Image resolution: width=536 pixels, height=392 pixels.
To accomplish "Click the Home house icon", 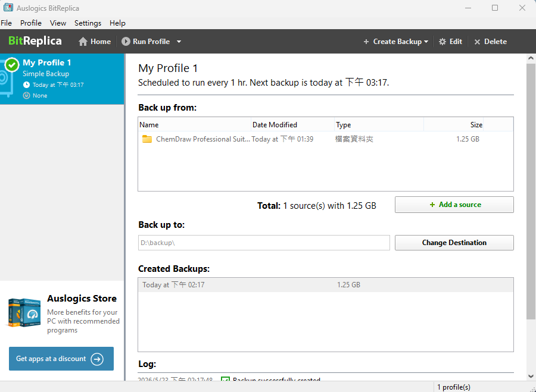I will coord(83,42).
